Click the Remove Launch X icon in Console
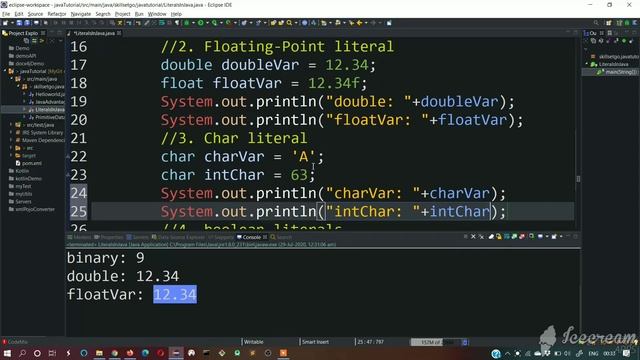The image size is (640, 360). tap(473, 236)
